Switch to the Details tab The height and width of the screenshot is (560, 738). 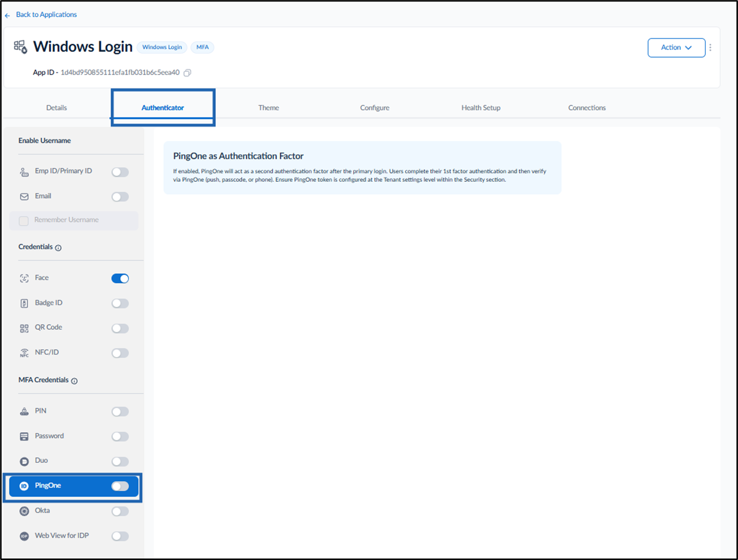(x=56, y=107)
